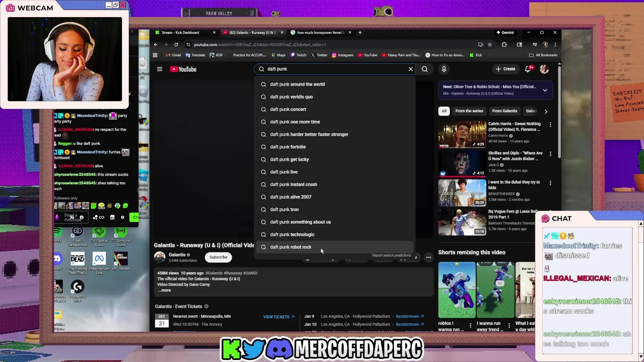This screenshot has height=362, width=644.
Task: Start voice search with the microphone
Action: pyautogui.click(x=444, y=69)
